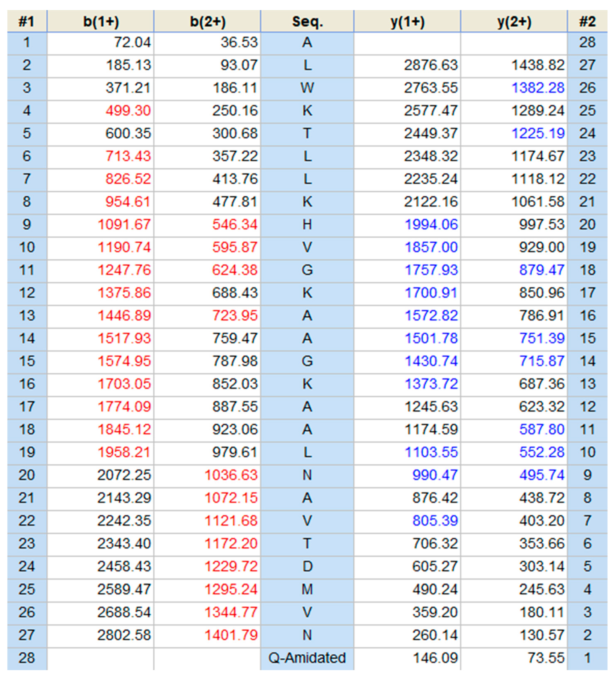Select the blue y(2+) value 715.87
616x680 pixels.
point(542,361)
